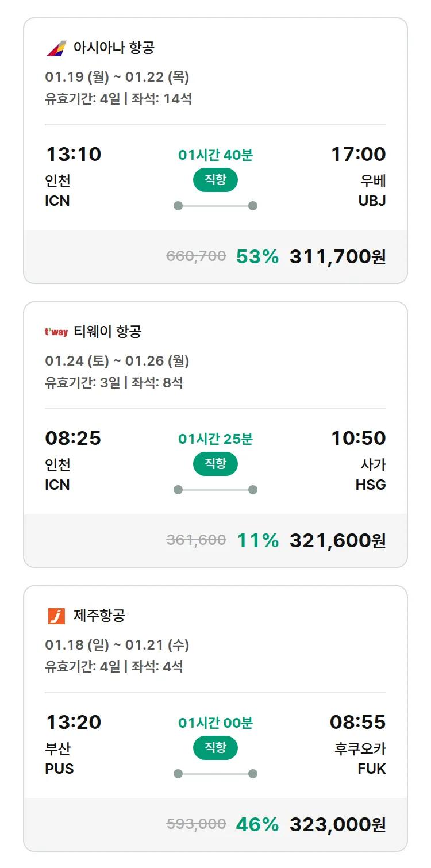Click the 323,000원 price on the Jeju Air card
This screenshot has height=868, width=431.
(x=337, y=824)
